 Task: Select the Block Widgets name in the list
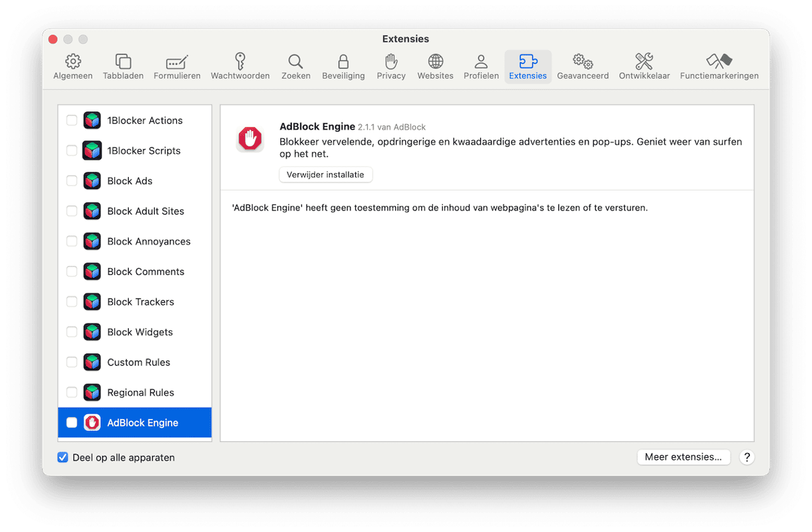click(140, 332)
